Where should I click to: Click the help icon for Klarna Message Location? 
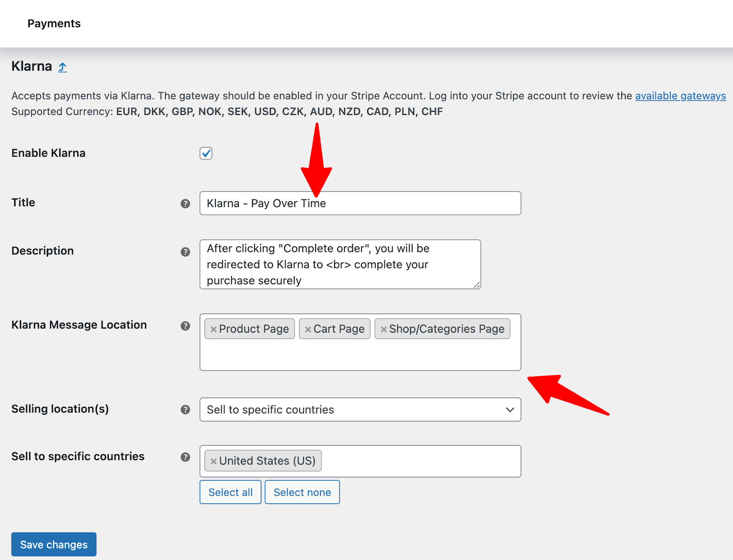point(185,326)
